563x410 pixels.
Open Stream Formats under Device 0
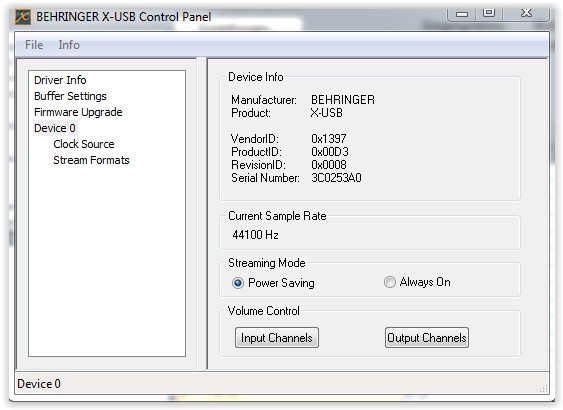coord(91,160)
